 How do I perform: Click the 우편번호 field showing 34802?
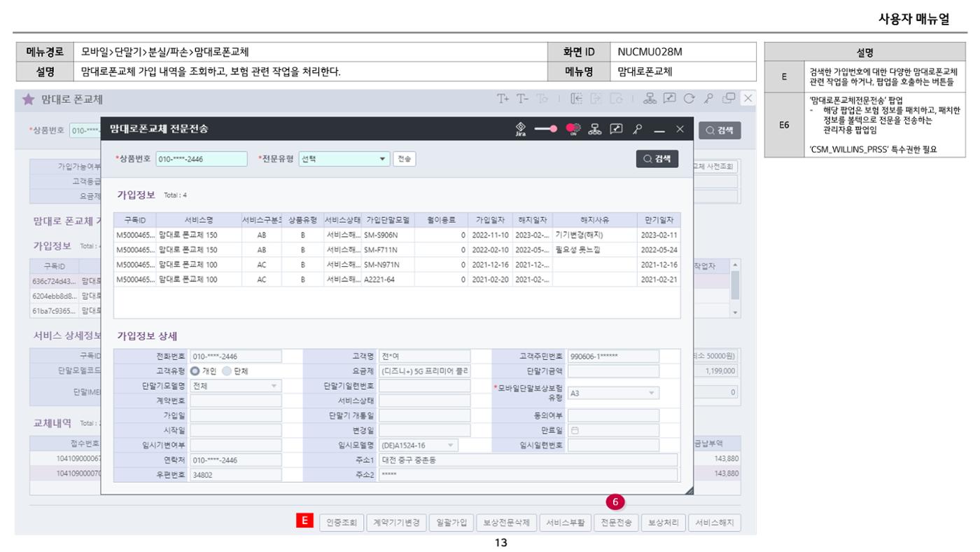tap(235, 474)
